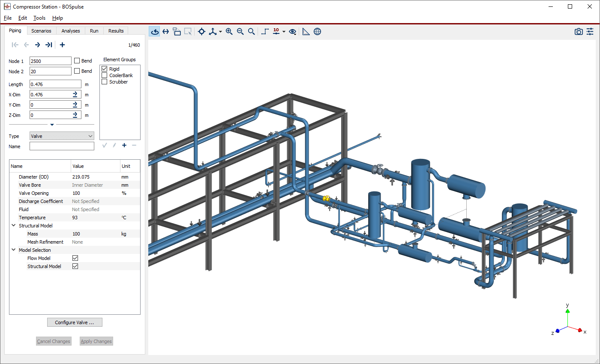Click the center view crosshair icon
This screenshot has height=364, width=600.
coord(201,31)
